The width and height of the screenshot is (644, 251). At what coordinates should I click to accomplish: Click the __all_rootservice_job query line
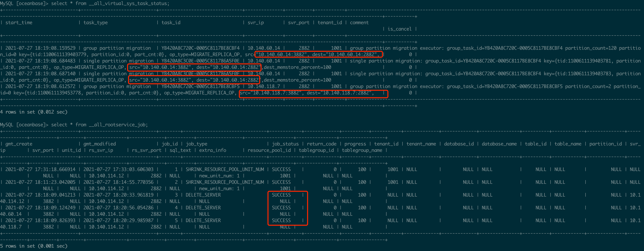(x=74, y=125)
